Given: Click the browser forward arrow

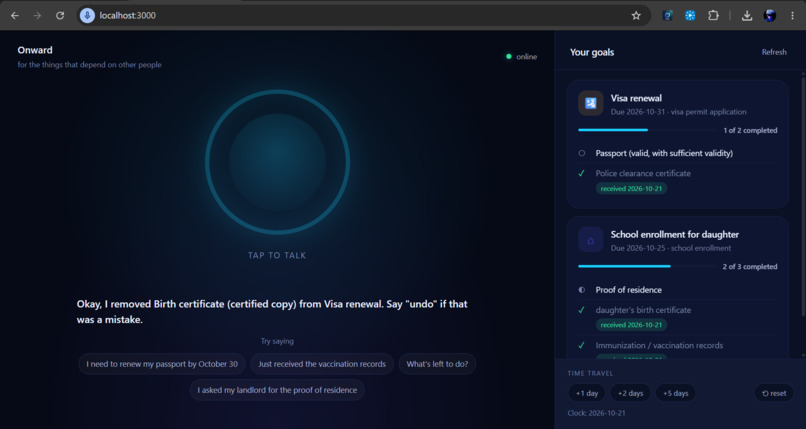Looking at the screenshot, I should 37,15.
